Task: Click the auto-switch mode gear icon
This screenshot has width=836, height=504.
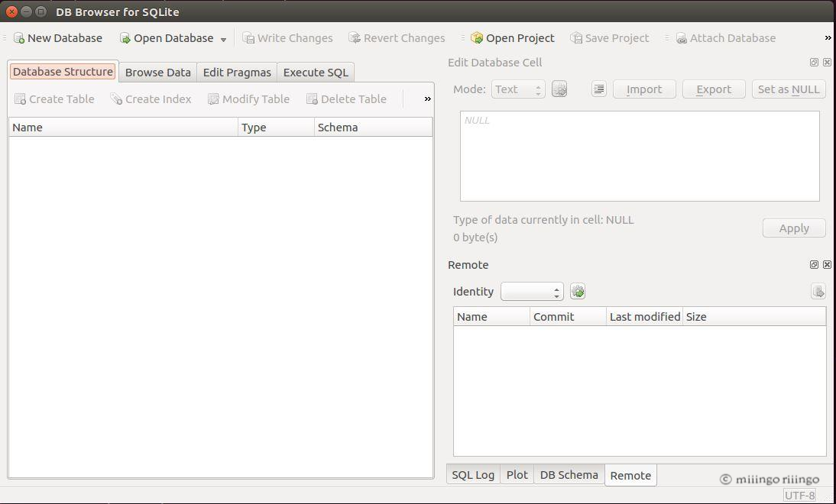Action: coord(559,89)
